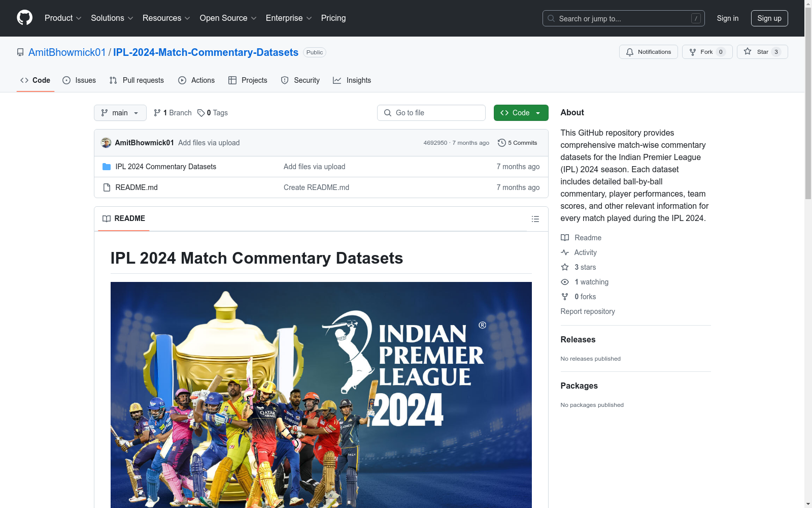Switch to the Code tab

click(36, 80)
